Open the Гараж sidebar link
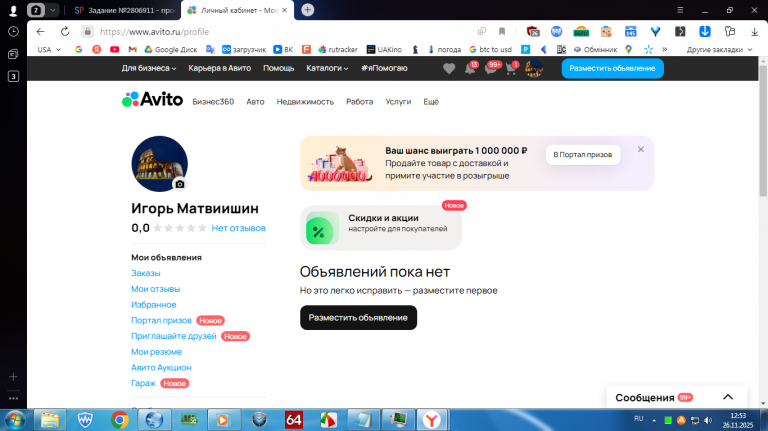The image size is (768, 431). [143, 383]
